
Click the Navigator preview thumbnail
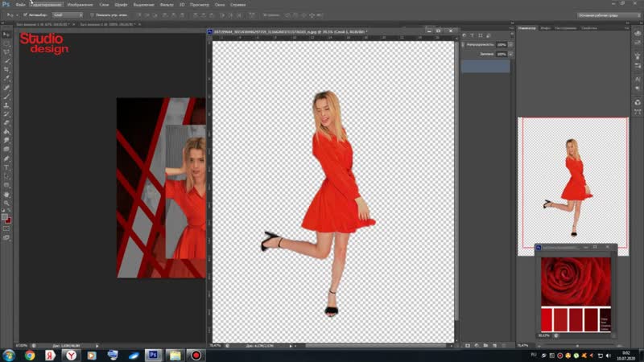pos(572,187)
